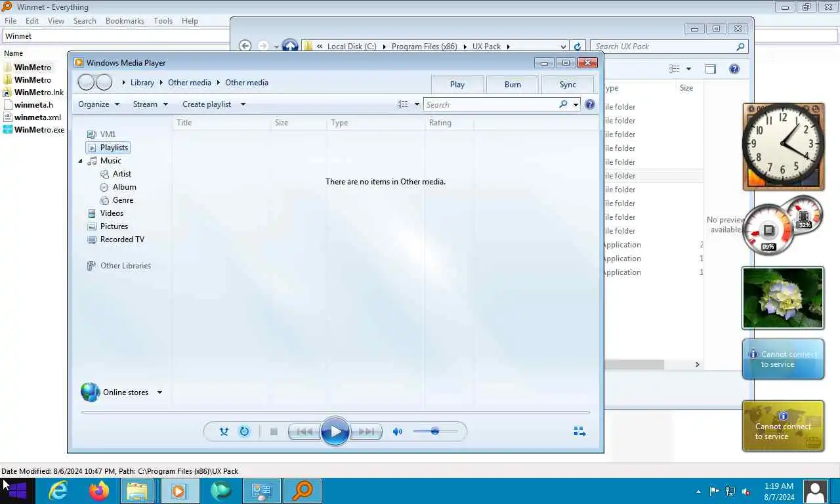The image size is (840, 504).
Task: Open search options dropdown in Media Player
Action: pos(576,104)
